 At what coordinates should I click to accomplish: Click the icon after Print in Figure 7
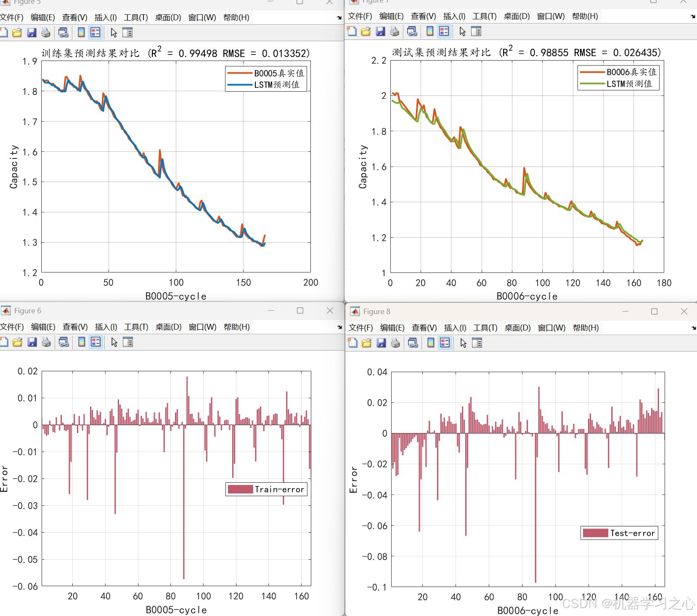coord(412,32)
